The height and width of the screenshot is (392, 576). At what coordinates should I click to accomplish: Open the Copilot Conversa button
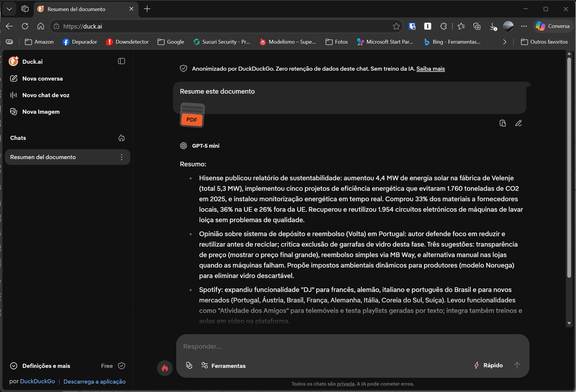tap(553, 26)
